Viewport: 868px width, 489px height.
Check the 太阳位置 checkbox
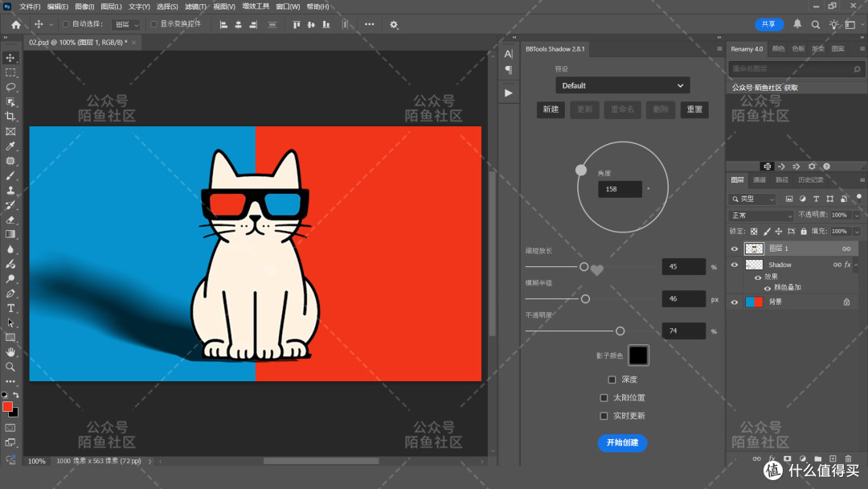click(x=604, y=397)
